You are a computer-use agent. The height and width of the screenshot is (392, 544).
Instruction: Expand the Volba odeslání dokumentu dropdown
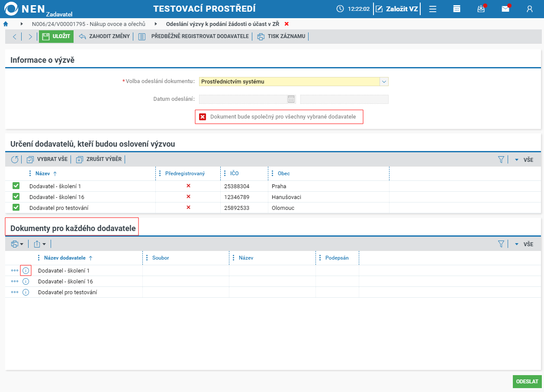384,81
